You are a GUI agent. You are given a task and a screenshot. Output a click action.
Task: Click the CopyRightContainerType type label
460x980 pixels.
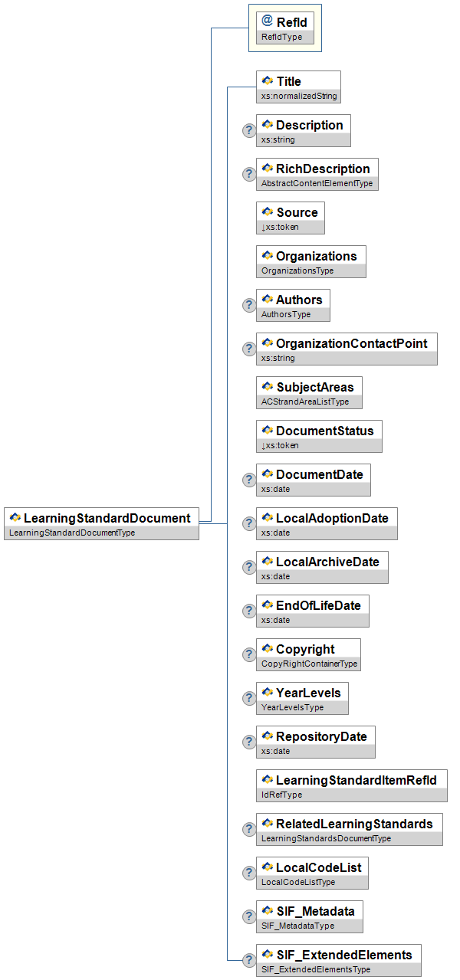(309, 664)
